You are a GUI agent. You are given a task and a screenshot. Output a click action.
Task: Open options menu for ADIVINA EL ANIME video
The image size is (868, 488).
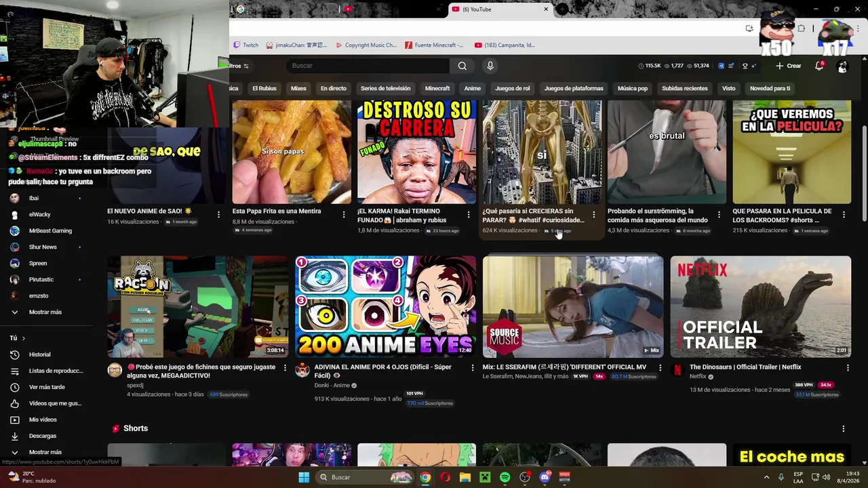[472, 367]
